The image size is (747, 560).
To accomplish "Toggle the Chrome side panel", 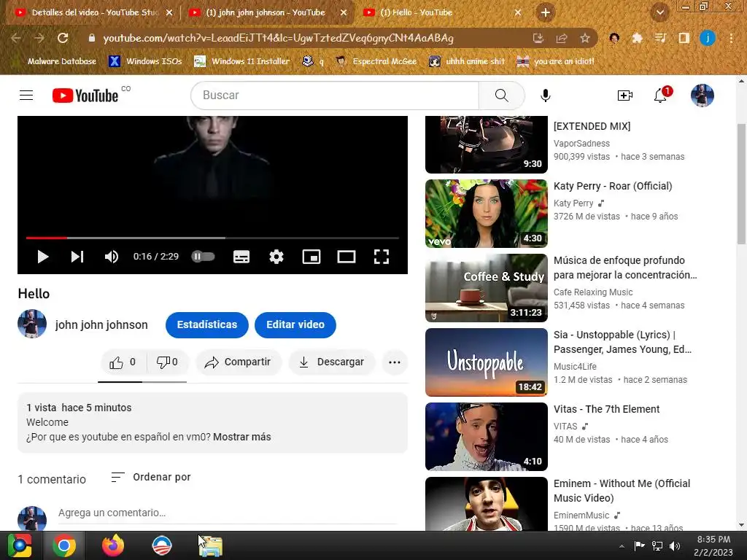I will point(684,38).
